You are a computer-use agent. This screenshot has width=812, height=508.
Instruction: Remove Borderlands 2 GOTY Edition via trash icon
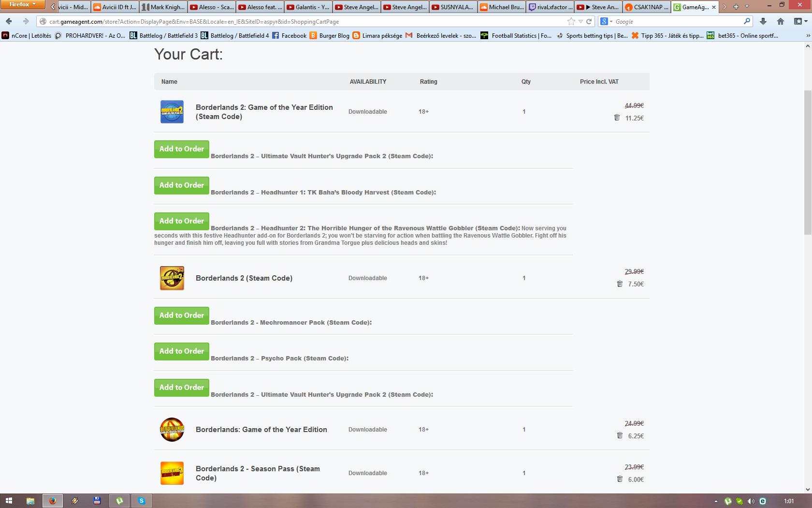[617, 118]
